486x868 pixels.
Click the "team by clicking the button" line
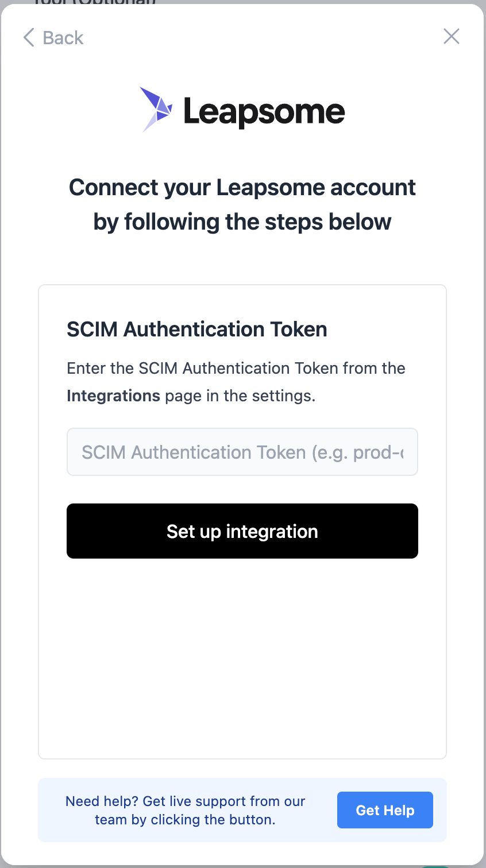[185, 820]
